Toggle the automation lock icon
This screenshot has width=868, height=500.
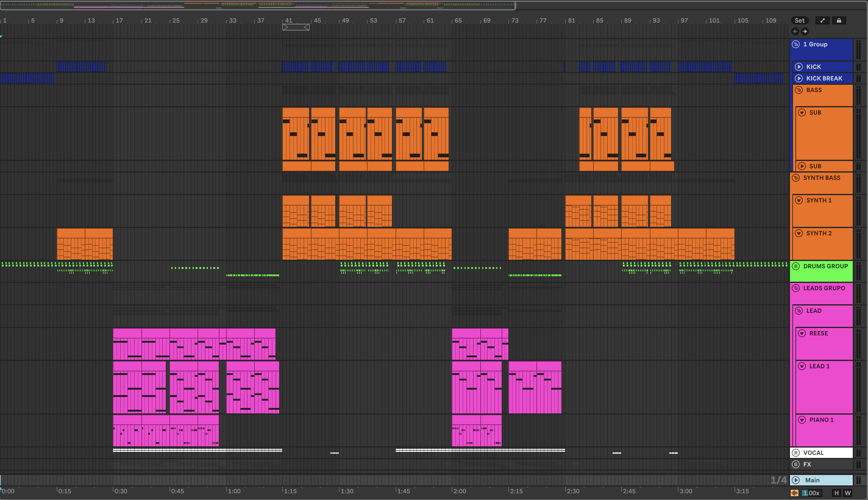coord(839,21)
